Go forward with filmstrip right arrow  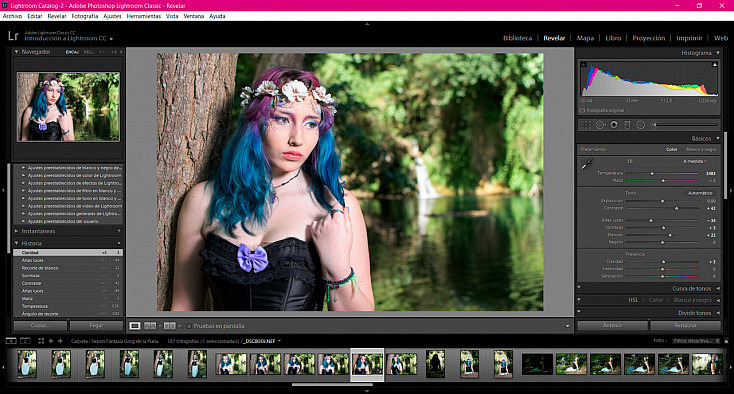tap(60, 341)
